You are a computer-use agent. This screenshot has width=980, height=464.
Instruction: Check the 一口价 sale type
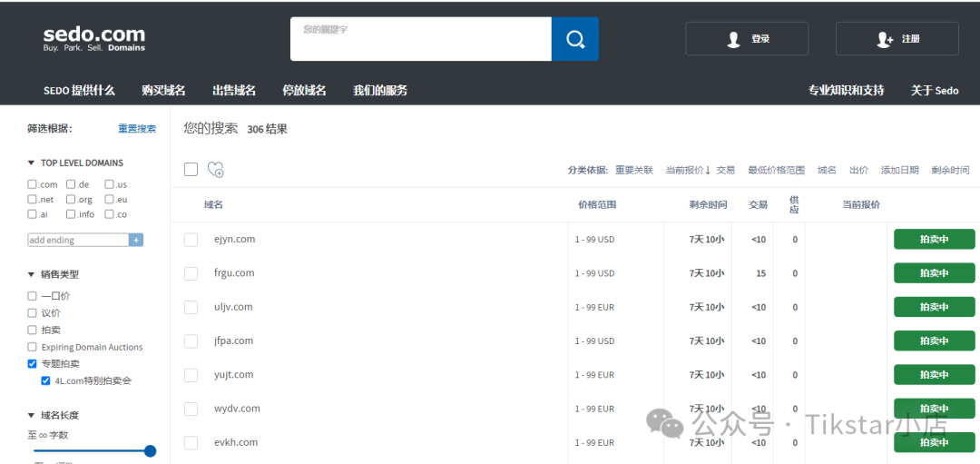point(32,296)
